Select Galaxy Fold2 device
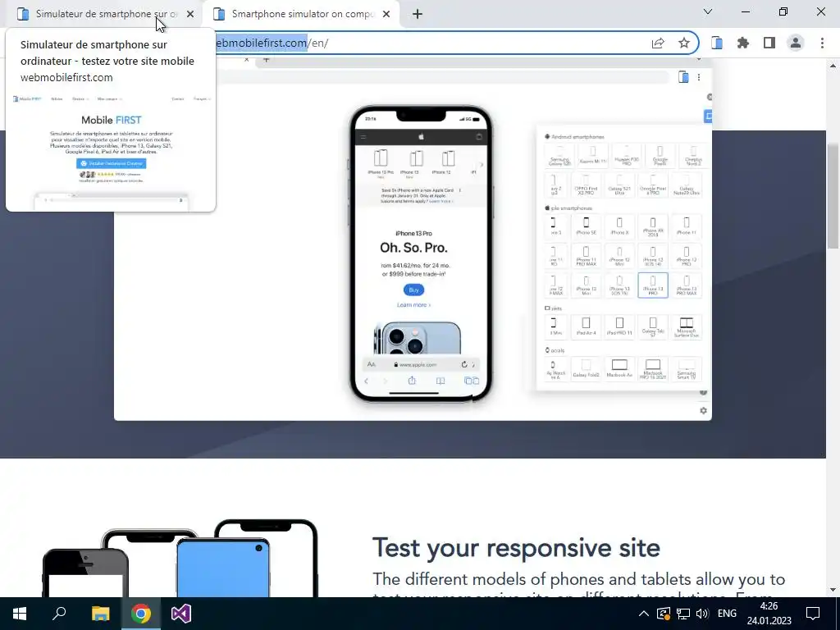 tap(586, 368)
